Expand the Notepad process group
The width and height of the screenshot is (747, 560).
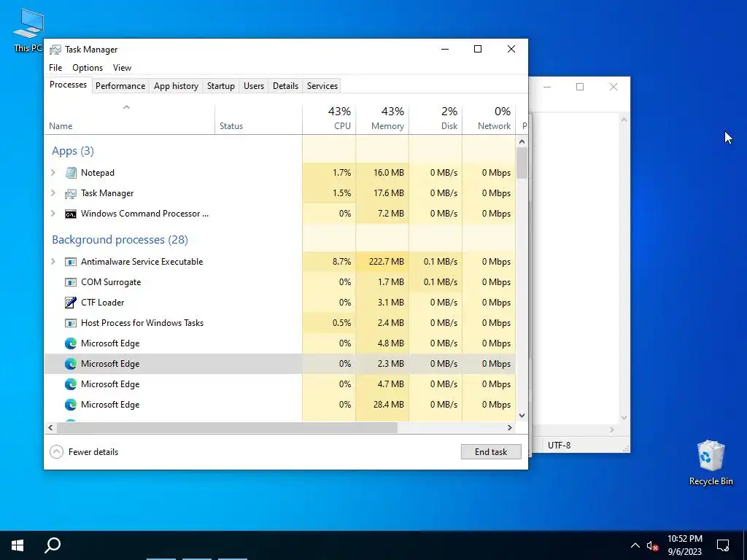coord(53,173)
